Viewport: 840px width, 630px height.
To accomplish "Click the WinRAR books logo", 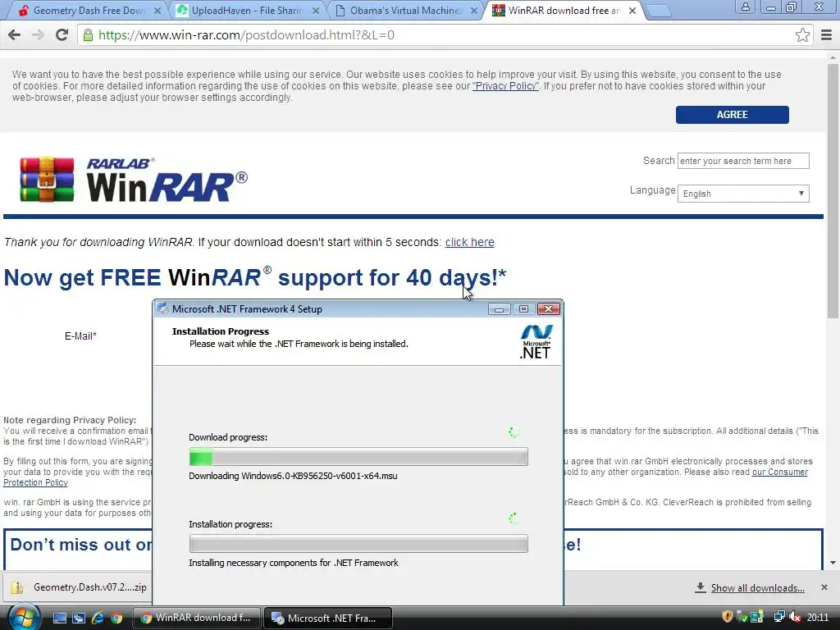I will click(47, 180).
